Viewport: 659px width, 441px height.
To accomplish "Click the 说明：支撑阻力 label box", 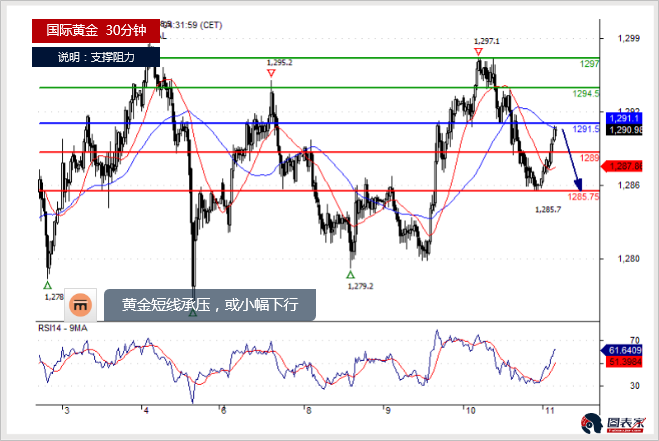I will [x=96, y=57].
